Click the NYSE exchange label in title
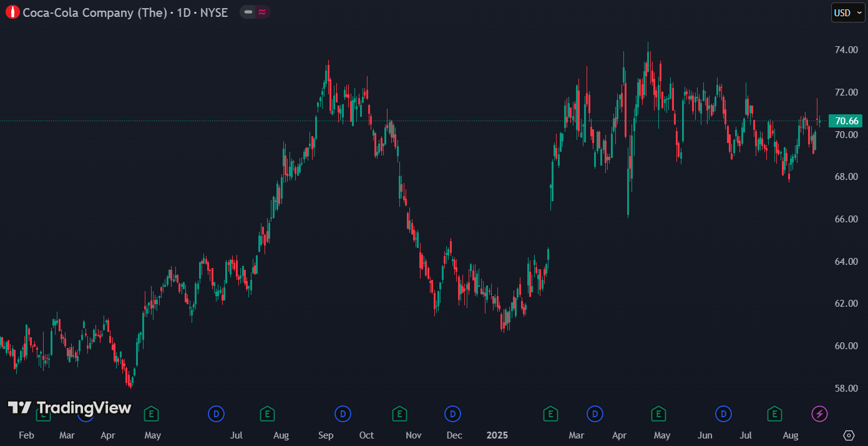868x446 pixels. (x=214, y=12)
